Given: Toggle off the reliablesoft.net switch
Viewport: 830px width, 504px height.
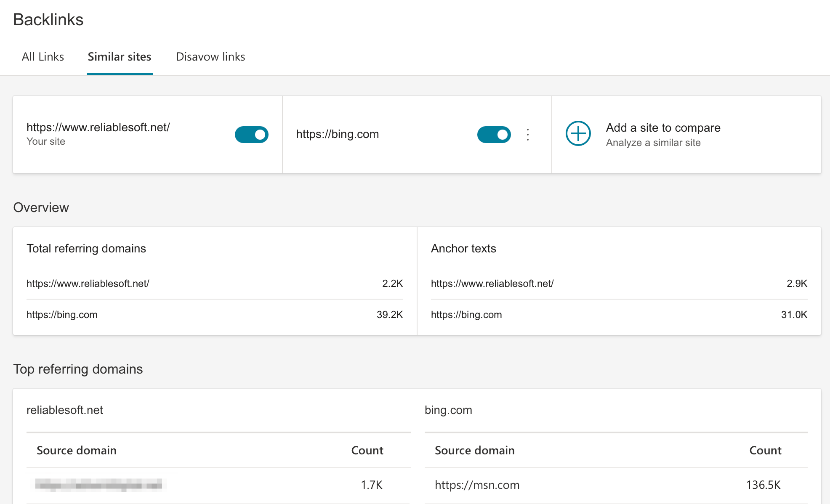Looking at the screenshot, I should (252, 134).
